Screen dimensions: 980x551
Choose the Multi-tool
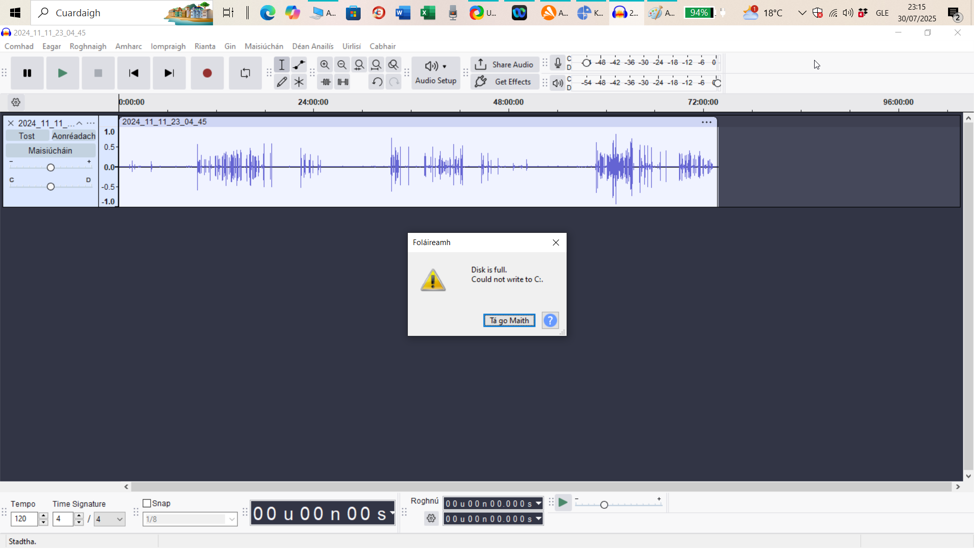click(299, 81)
